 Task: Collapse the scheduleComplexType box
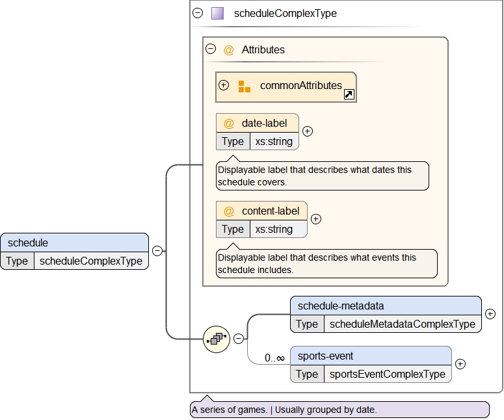coord(198,13)
